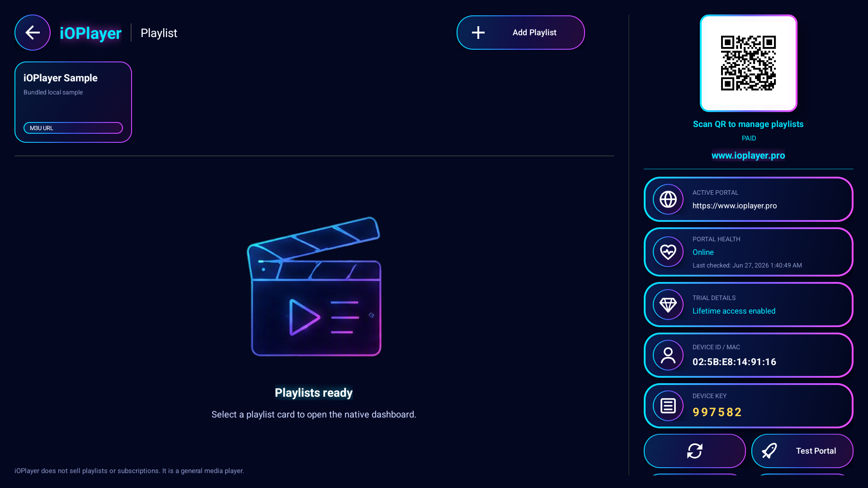Image resolution: width=868 pixels, height=488 pixels.
Task: Click the Test Portal button
Action: 802,451
